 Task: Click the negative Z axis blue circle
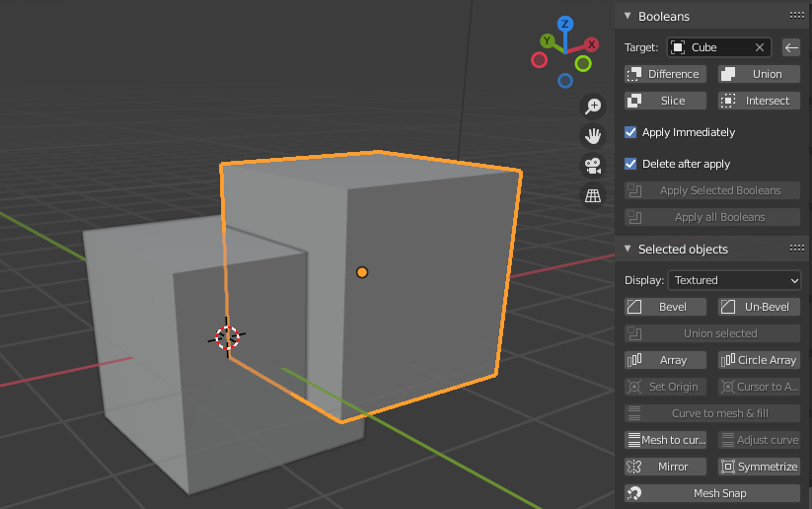pyautogui.click(x=565, y=81)
